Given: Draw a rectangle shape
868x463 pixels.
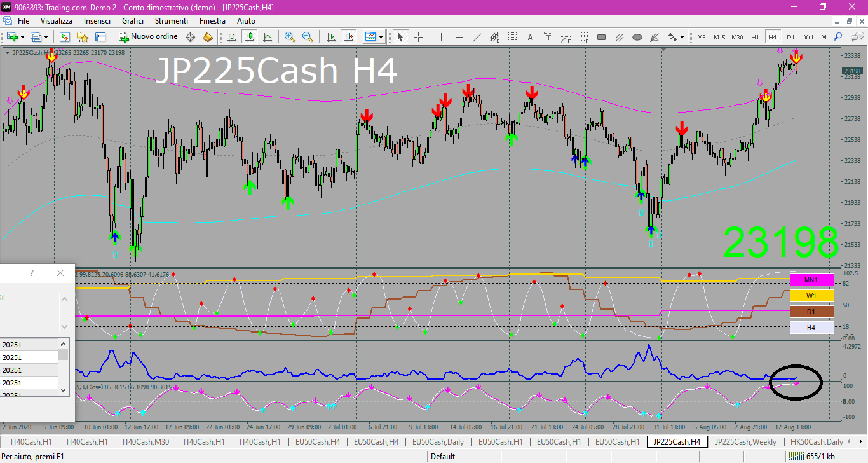Looking at the screenshot, I should point(602,37).
